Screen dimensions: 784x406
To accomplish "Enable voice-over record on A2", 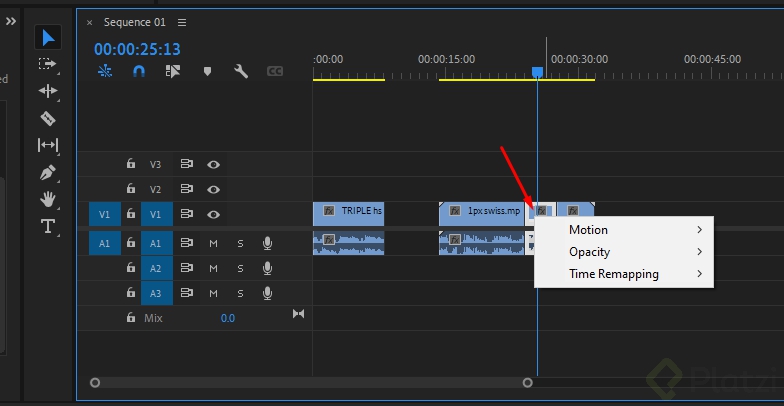I will point(268,268).
